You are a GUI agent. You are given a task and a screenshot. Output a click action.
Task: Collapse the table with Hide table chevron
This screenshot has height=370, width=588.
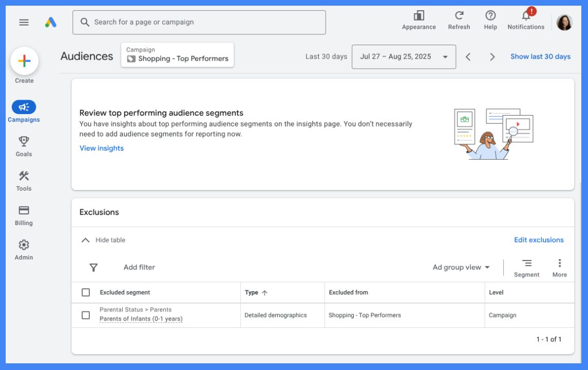click(x=86, y=239)
